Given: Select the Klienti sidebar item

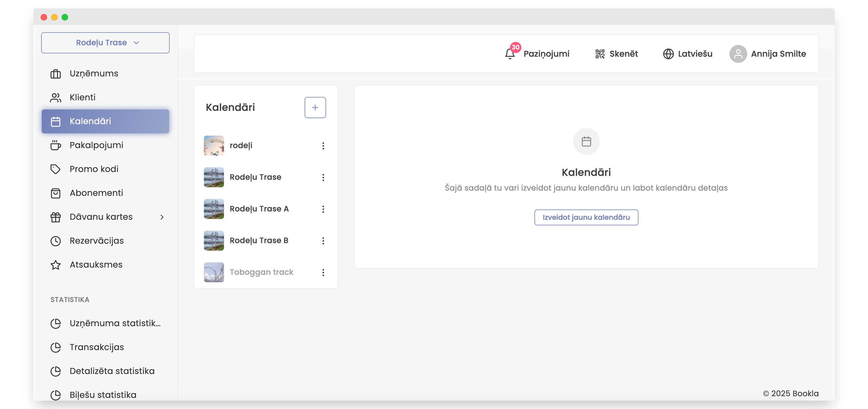Looking at the screenshot, I should pyautogui.click(x=83, y=97).
